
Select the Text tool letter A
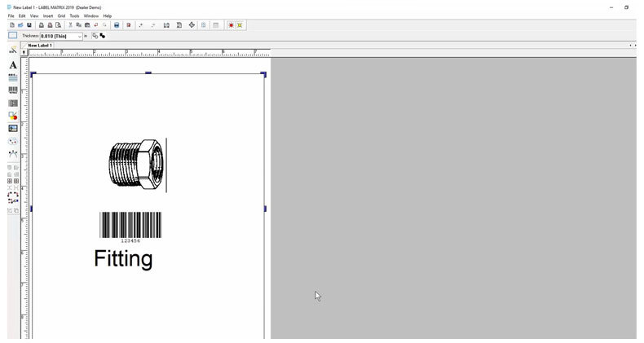[13, 65]
